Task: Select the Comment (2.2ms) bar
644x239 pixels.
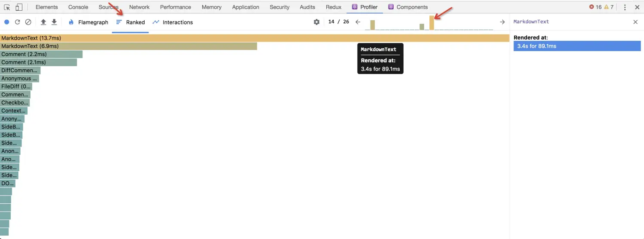Action: [x=41, y=54]
